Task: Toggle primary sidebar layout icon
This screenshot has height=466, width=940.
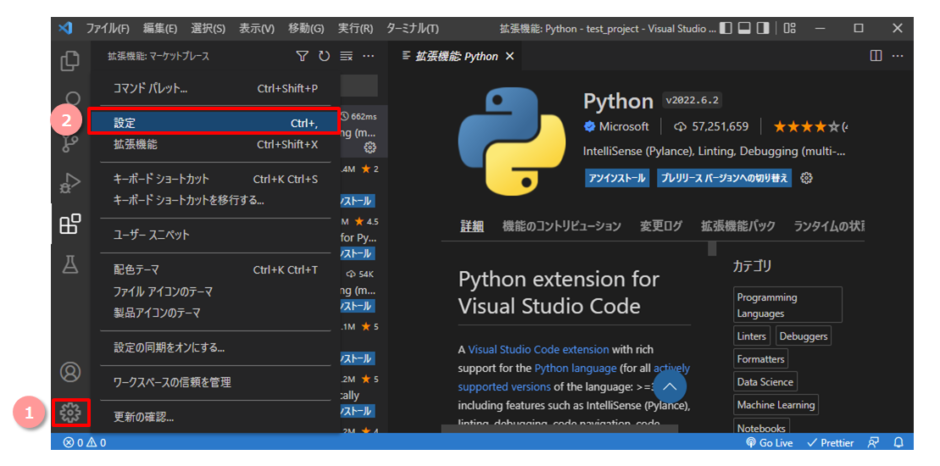Action: (x=726, y=28)
